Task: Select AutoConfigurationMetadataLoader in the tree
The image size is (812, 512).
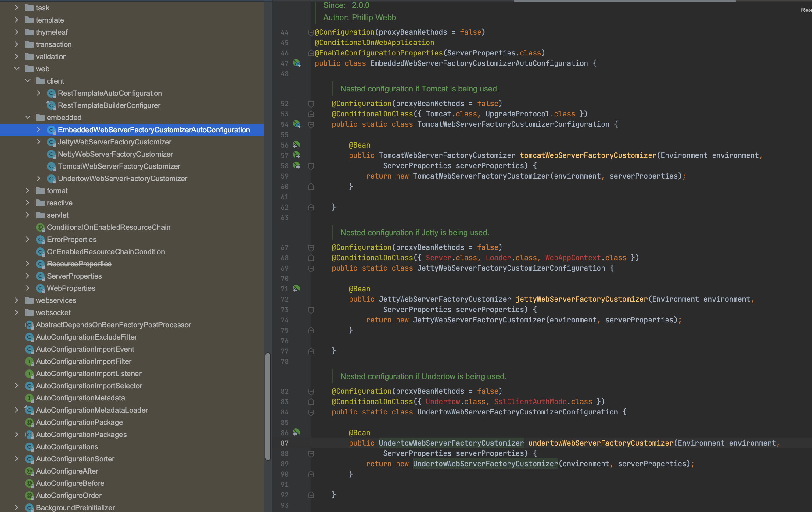Action: (92, 410)
